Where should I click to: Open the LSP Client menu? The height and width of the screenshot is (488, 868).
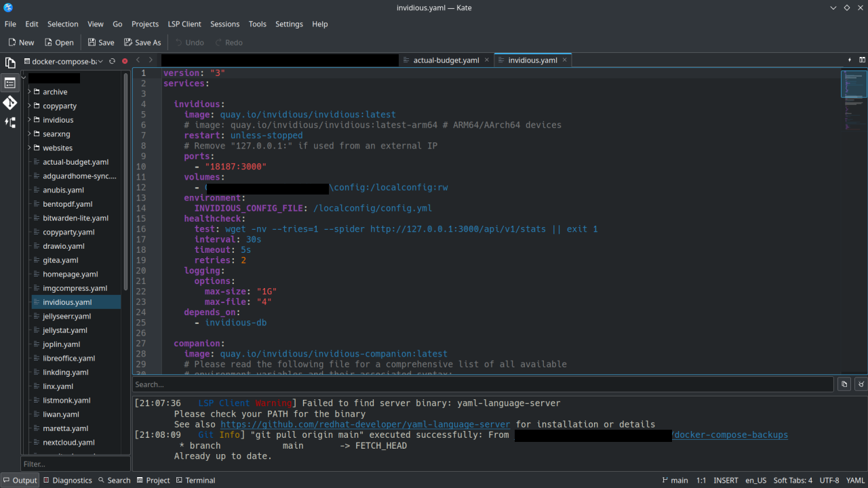coord(184,24)
